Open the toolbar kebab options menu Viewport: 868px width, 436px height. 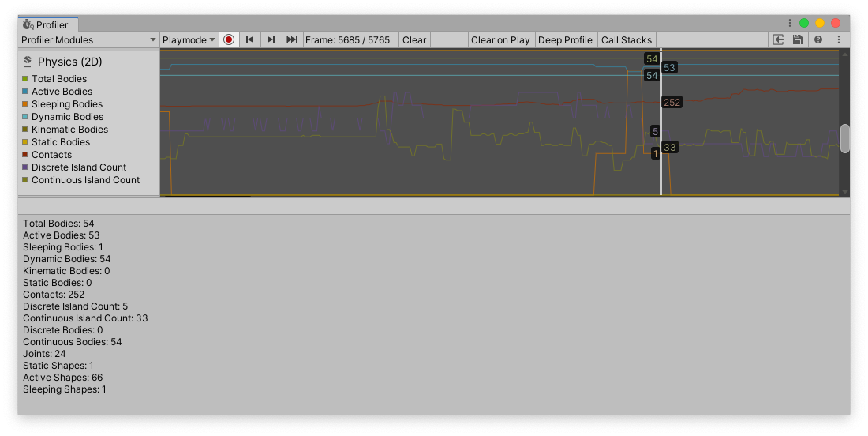coord(839,39)
